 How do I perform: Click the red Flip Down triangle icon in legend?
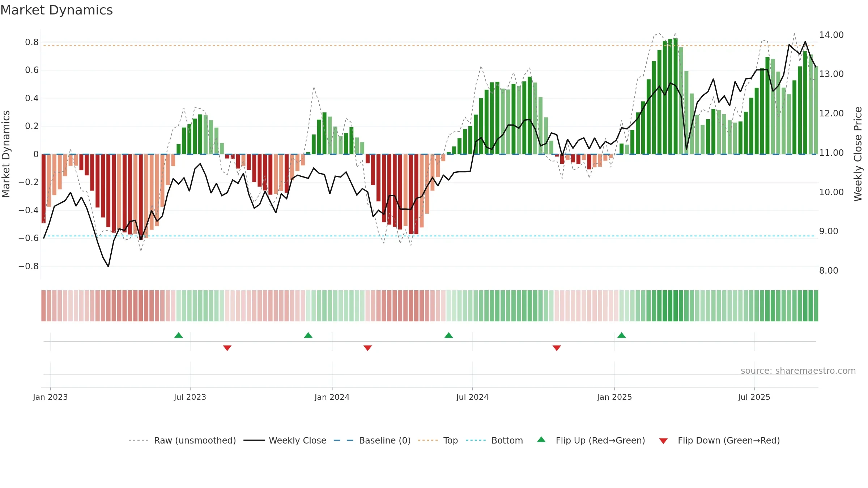point(663,441)
